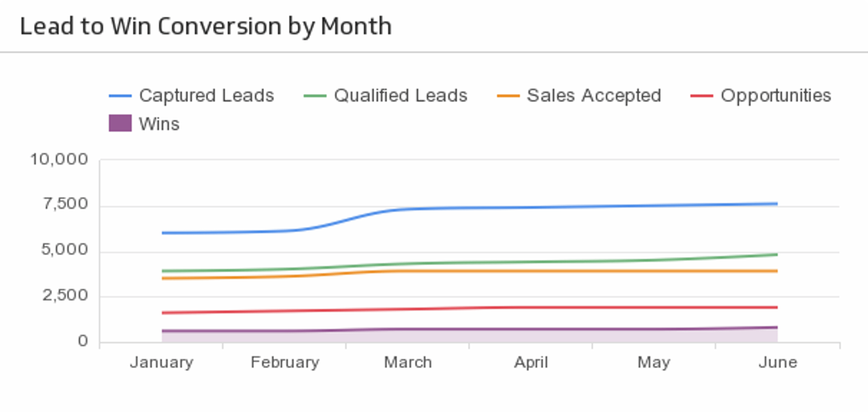Screen dimensions: 868x412
Task: Select the March x-axis label
Action: pyautogui.click(x=408, y=362)
